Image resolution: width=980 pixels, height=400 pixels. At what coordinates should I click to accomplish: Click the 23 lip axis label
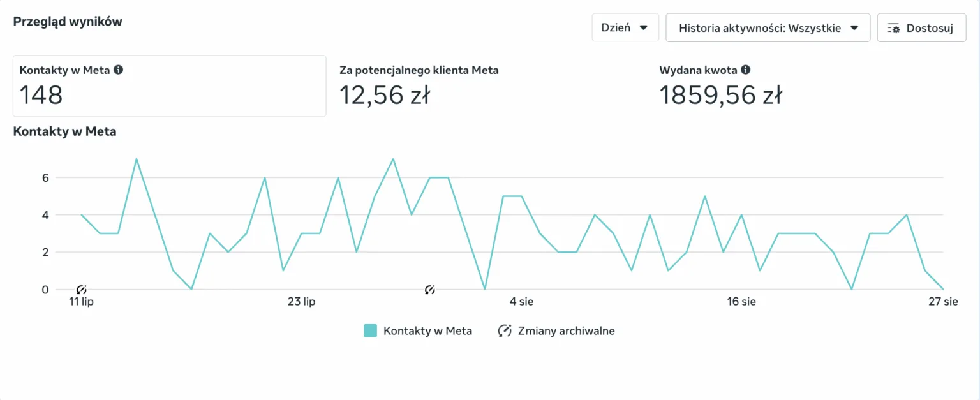click(x=301, y=302)
